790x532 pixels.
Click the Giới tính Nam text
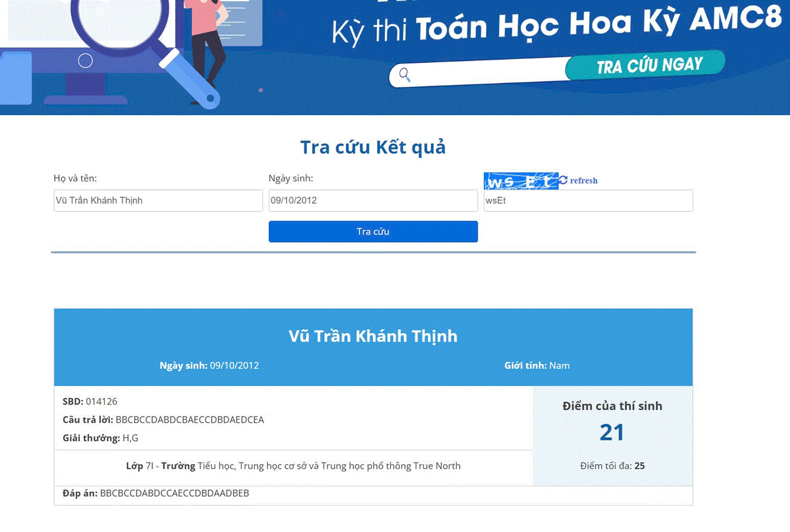coord(537,365)
